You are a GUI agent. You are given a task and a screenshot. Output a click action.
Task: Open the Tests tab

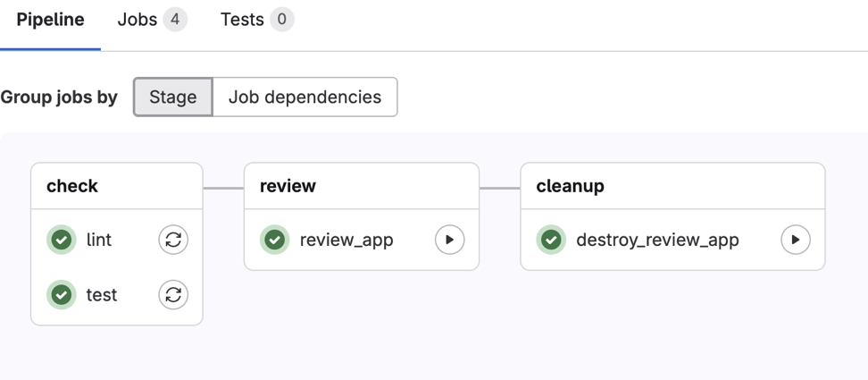[x=242, y=20]
